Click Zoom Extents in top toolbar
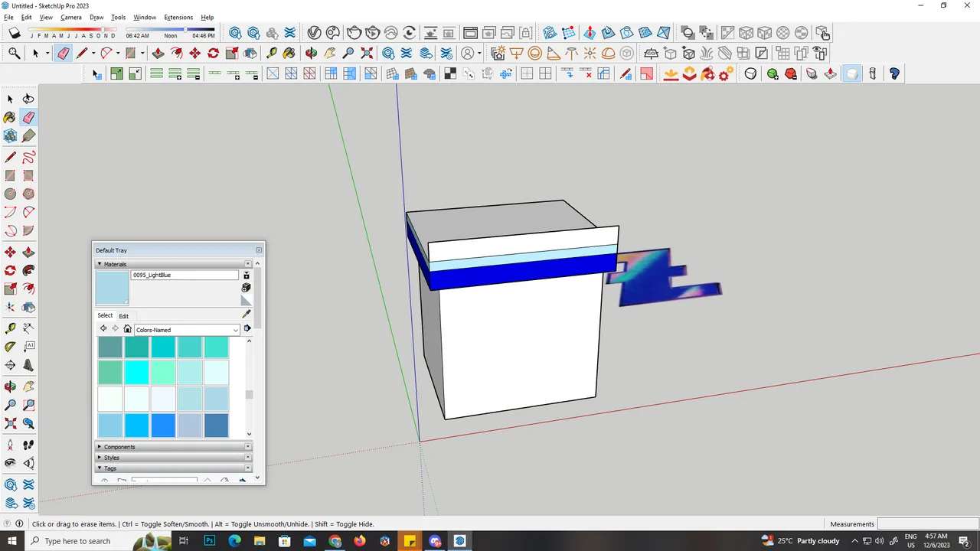 (367, 53)
